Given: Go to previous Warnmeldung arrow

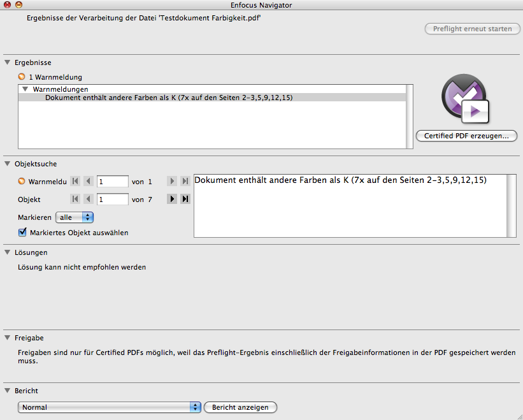Looking at the screenshot, I should pos(89,182).
